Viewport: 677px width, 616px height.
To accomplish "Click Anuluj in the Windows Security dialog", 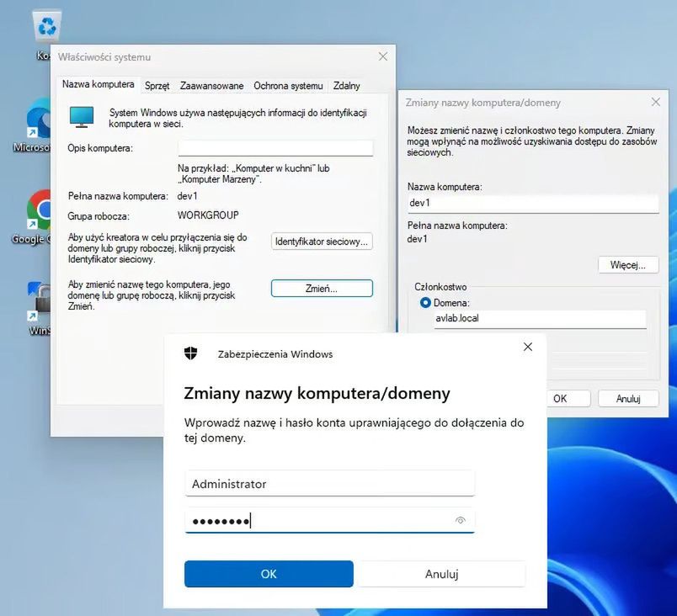I will click(442, 574).
